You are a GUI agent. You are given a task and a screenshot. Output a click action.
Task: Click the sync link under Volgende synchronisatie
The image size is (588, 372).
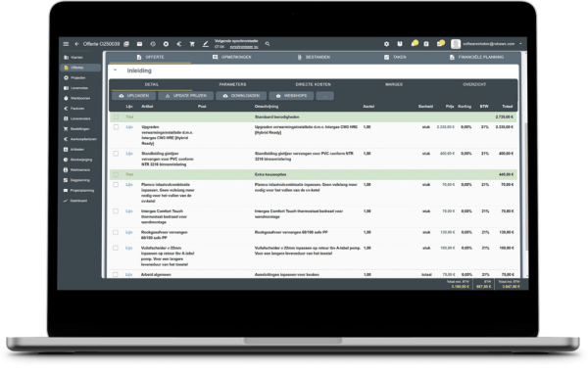pos(244,47)
